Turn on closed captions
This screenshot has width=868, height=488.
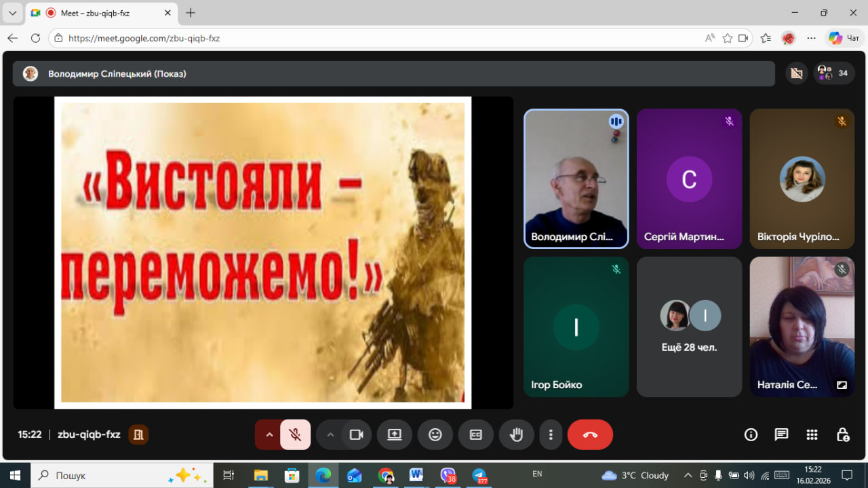pyautogui.click(x=476, y=435)
